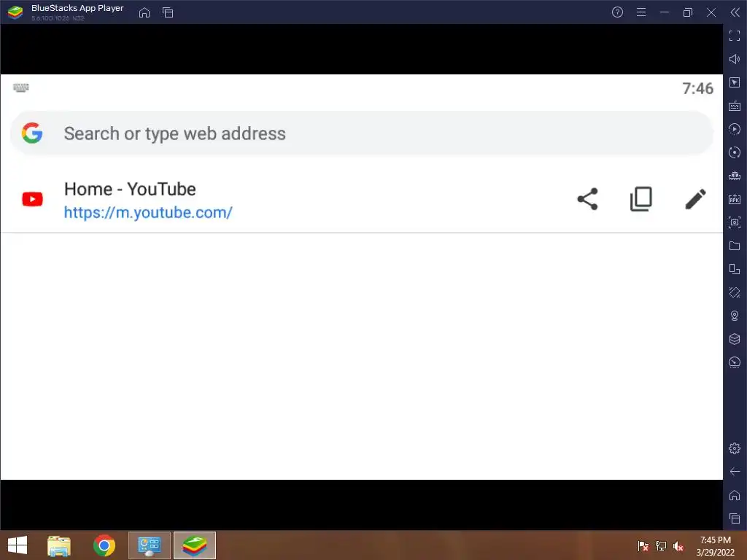747x560 pixels.
Task: Click the 7:46 Android clock
Action: click(697, 88)
